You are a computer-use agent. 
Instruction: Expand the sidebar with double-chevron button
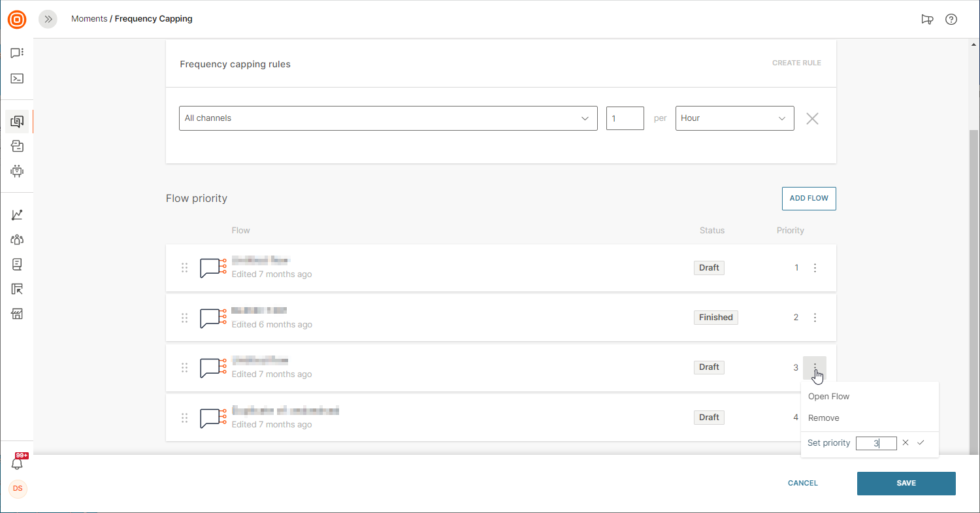(x=48, y=20)
